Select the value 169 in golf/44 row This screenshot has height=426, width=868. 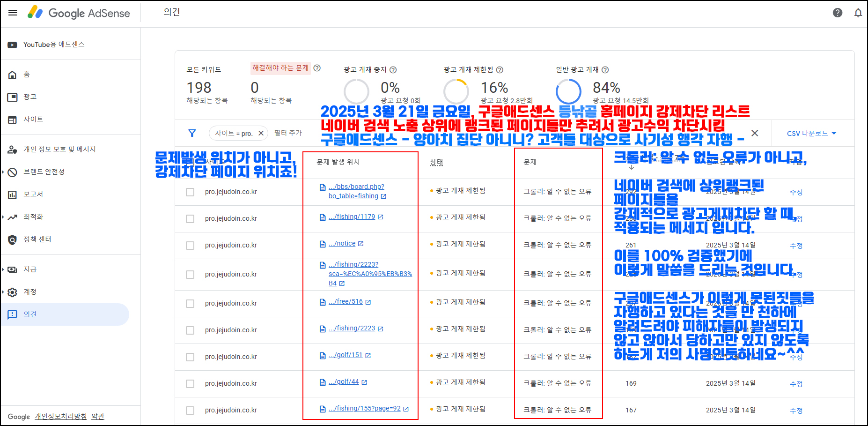(x=631, y=383)
